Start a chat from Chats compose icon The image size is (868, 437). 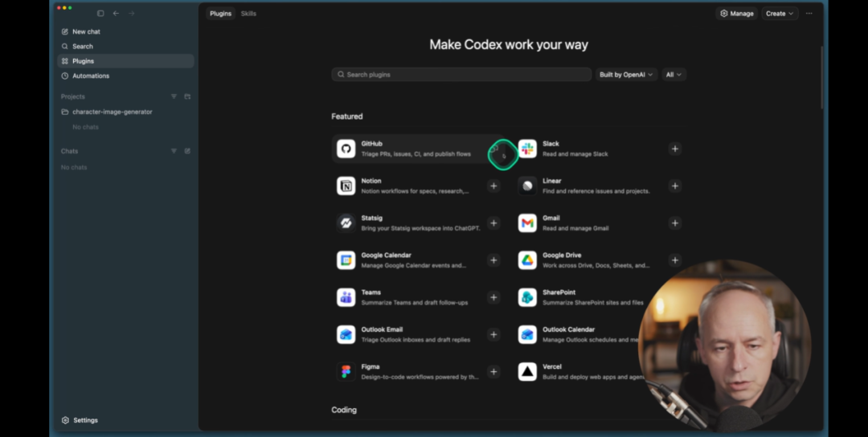point(187,151)
